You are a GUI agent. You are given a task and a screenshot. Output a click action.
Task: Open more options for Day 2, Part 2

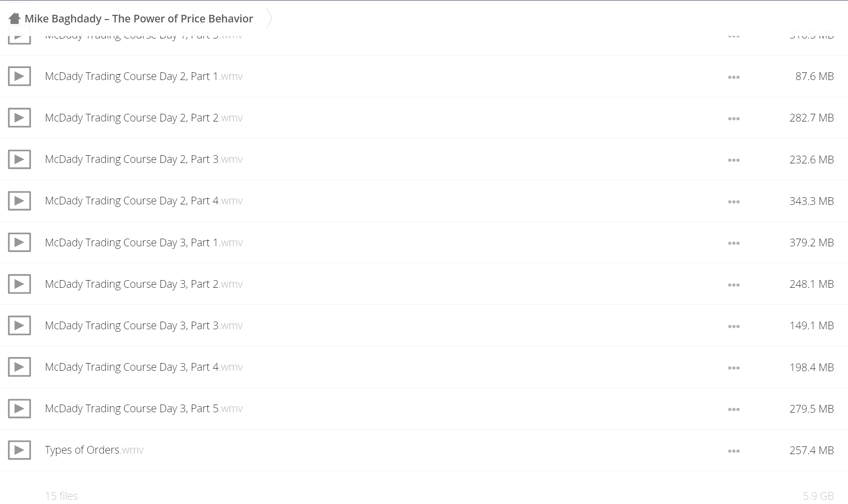(734, 118)
